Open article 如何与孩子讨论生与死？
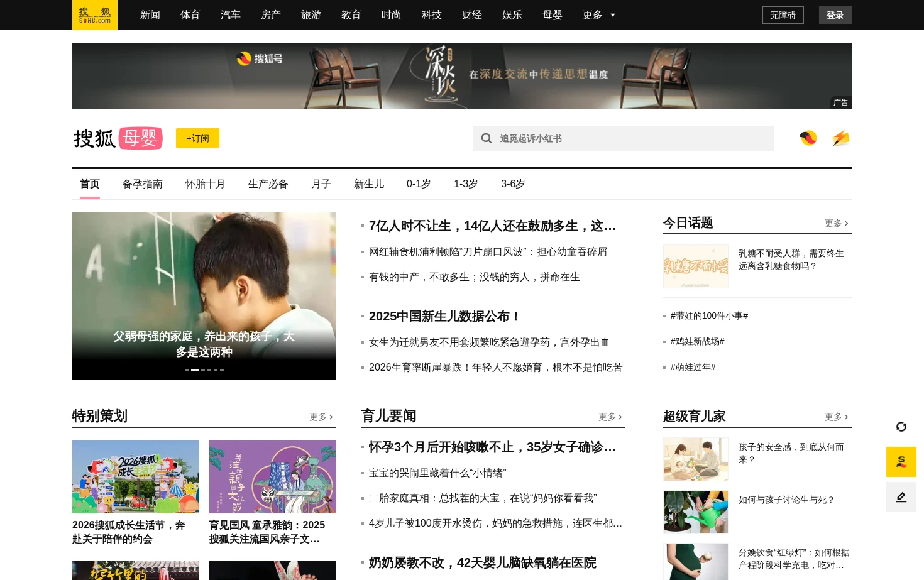Screen dimensions: 924x580 (786, 500)
